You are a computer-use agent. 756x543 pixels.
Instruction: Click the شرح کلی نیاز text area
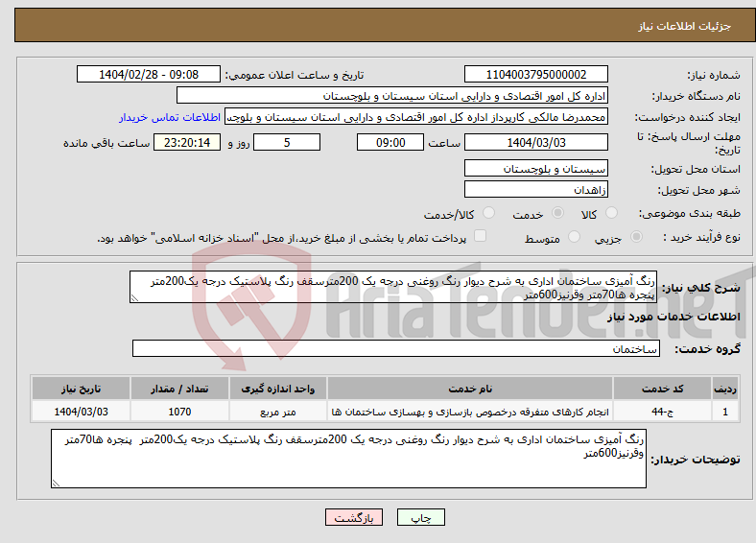pyautogui.click(x=393, y=287)
